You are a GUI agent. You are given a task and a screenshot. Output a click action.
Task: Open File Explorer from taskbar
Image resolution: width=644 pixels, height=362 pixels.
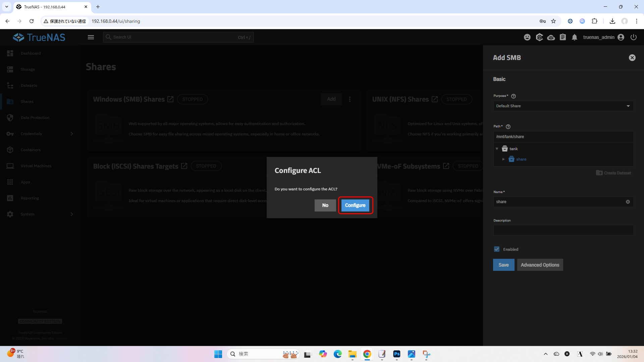click(x=352, y=354)
